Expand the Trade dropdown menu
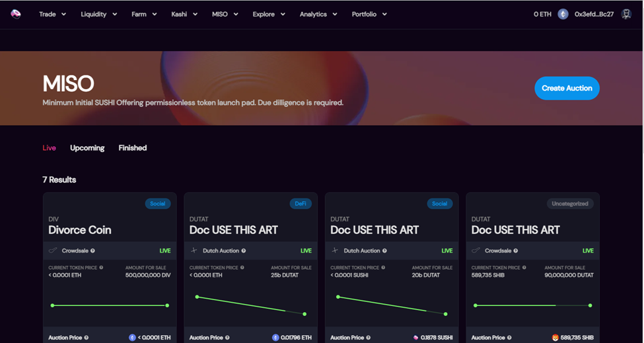The height and width of the screenshot is (343, 644). click(x=53, y=14)
